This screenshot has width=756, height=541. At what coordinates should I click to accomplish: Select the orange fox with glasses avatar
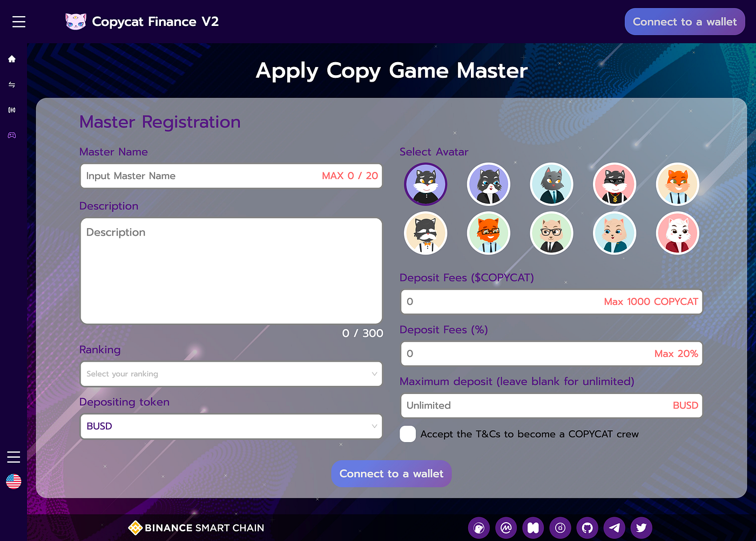tap(489, 233)
